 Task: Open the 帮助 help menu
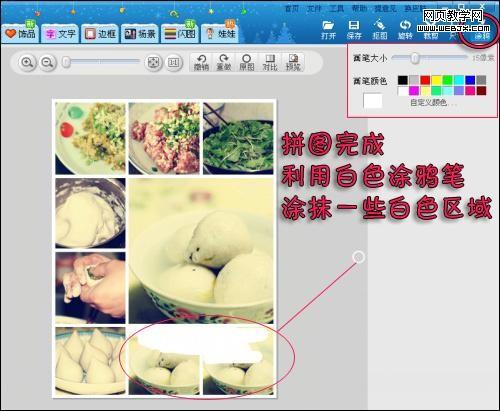pyautogui.click(x=359, y=8)
